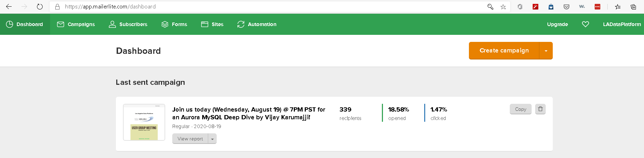644x158 pixels.
Task: Click the browser refresh icon
Action: [40, 7]
